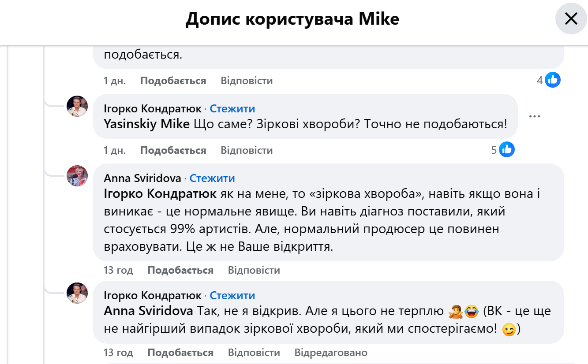
Task: Click Ігорко Кондратюк's avatar on last comment
Action: pos(77,293)
